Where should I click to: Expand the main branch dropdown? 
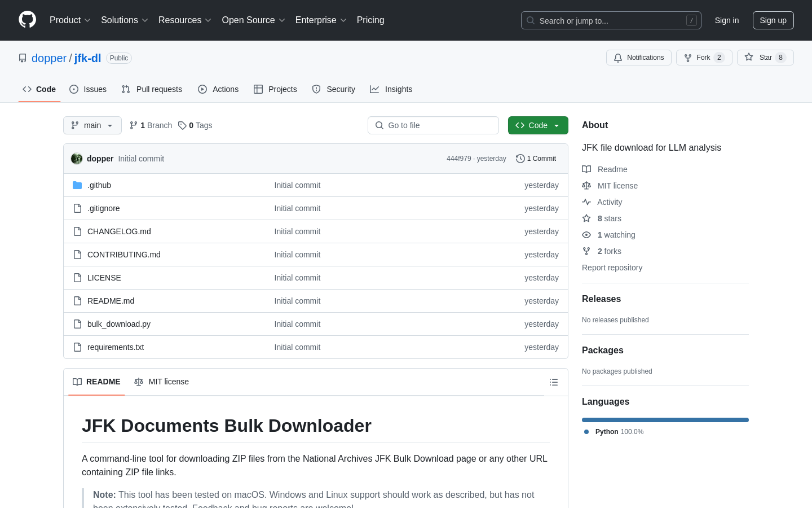click(92, 125)
